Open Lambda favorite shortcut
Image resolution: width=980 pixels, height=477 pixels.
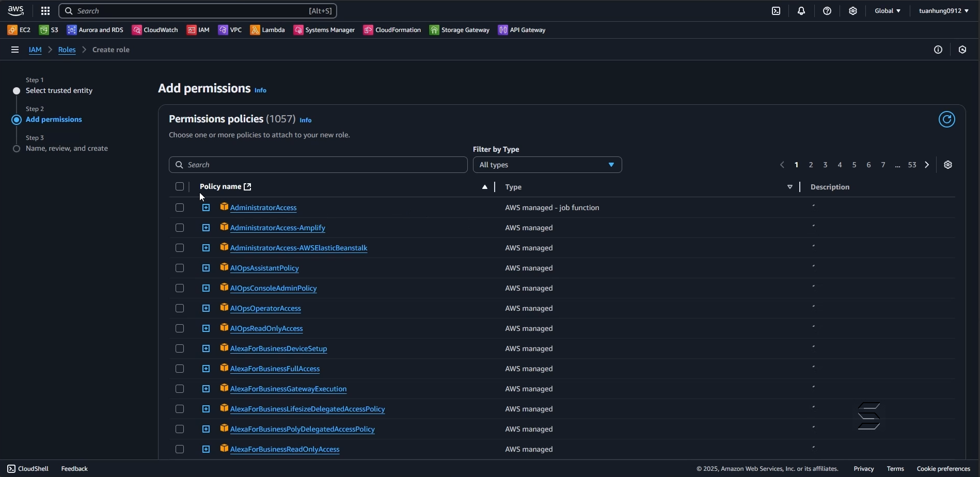(268, 30)
